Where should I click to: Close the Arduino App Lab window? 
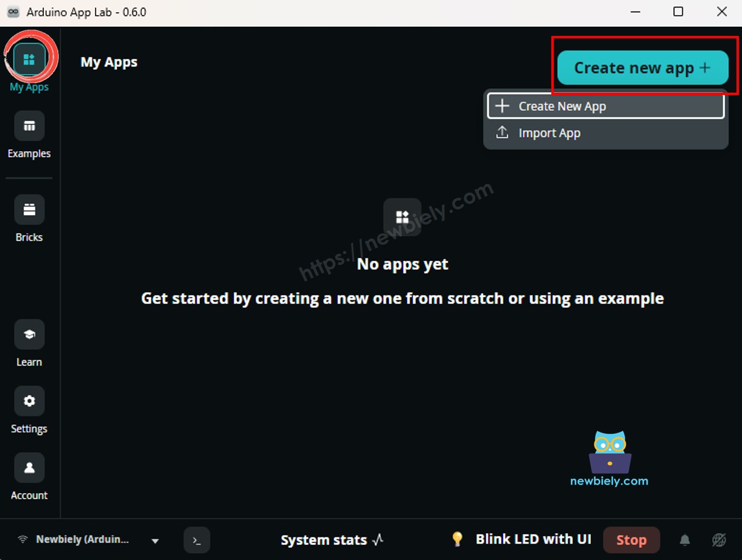point(722,12)
